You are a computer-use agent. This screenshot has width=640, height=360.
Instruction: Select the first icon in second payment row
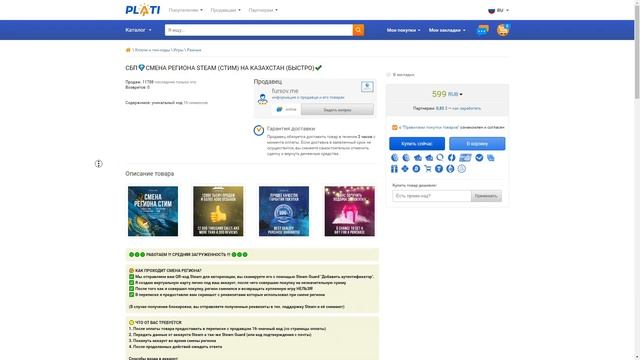click(394, 169)
